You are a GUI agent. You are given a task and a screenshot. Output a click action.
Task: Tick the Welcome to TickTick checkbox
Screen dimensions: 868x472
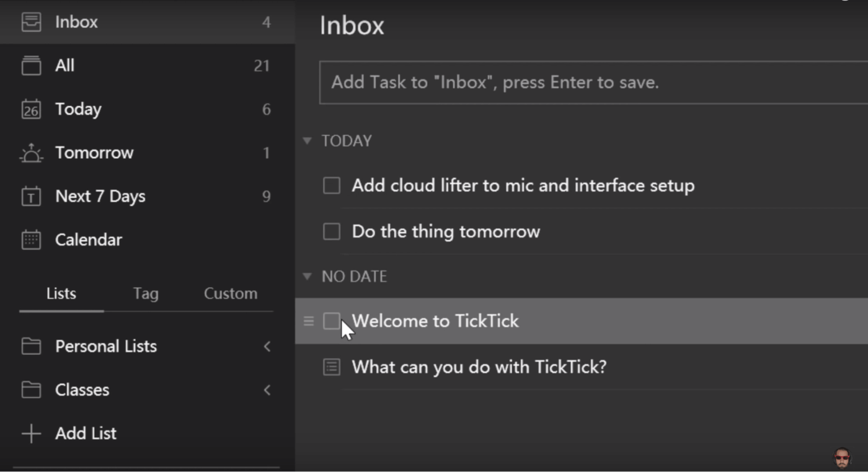(x=332, y=321)
